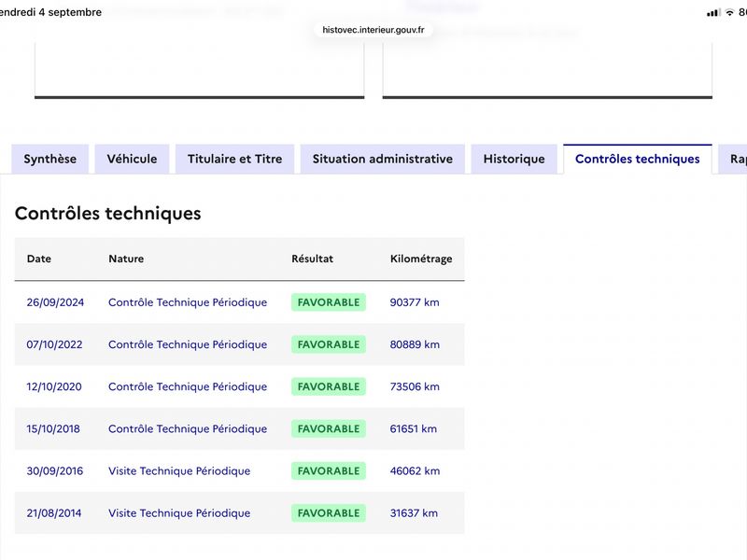This screenshot has height=560, width=747.
Task: Open the Titulaire et Titre tab
Action: coord(235,159)
